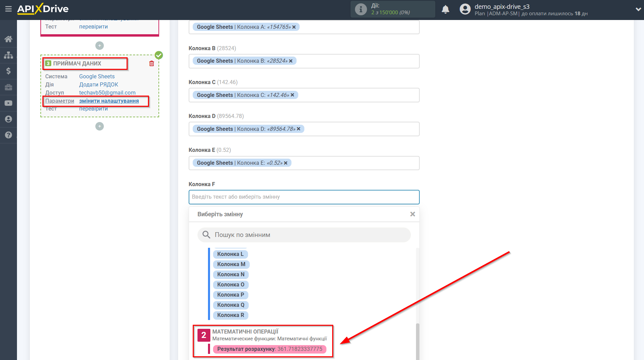
Task: Click the Колонка A Google Sheets tag
Action: (x=246, y=27)
